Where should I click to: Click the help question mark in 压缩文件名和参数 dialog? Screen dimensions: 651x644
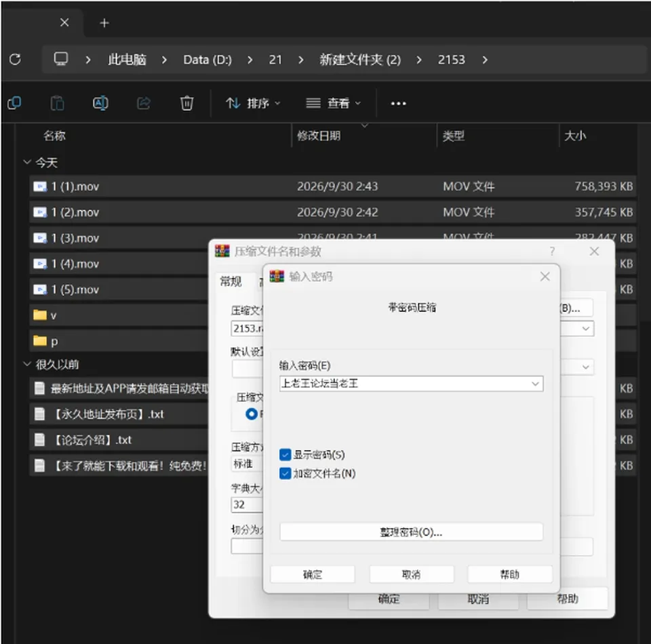[552, 251]
